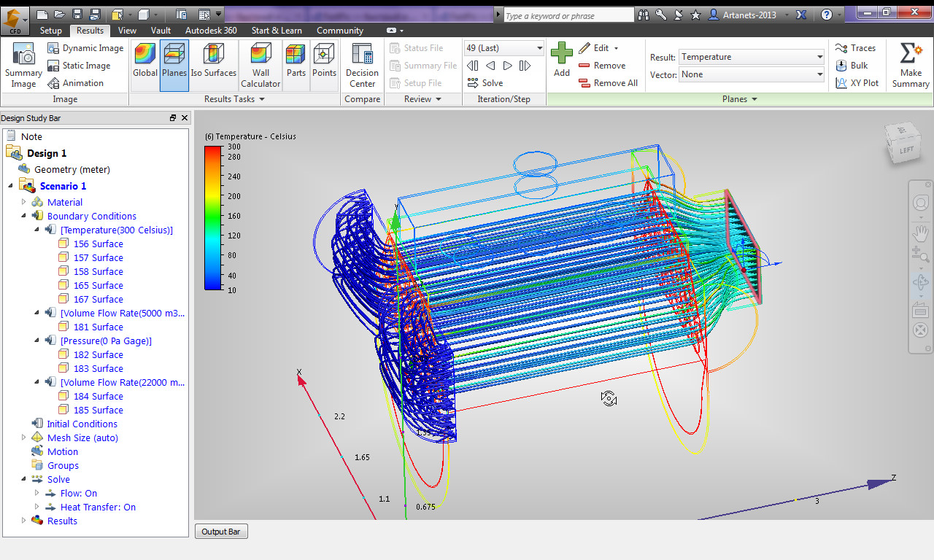Click the keyword search input field
This screenshot has width=934, height=560.
(568, 15)
